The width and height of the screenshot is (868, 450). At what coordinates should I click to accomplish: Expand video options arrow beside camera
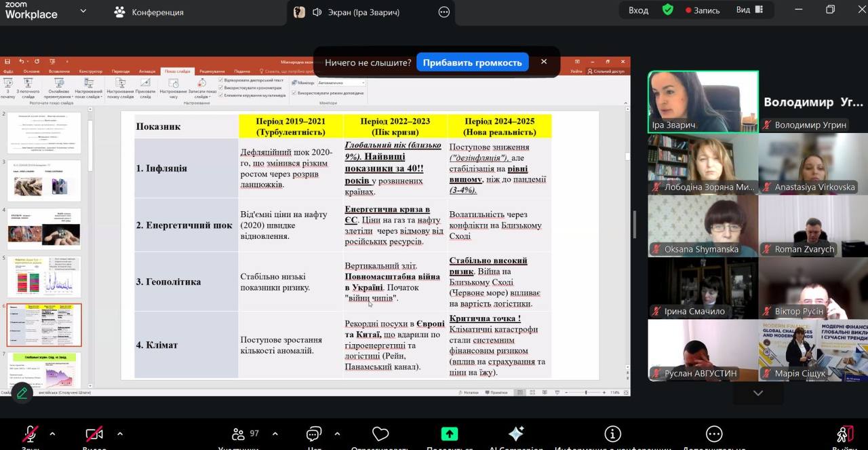tap(120, 434)
